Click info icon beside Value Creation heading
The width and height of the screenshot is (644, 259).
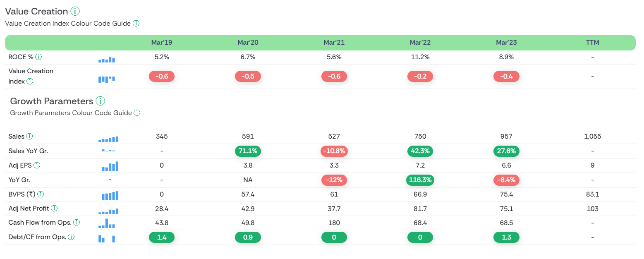point(75,12)
